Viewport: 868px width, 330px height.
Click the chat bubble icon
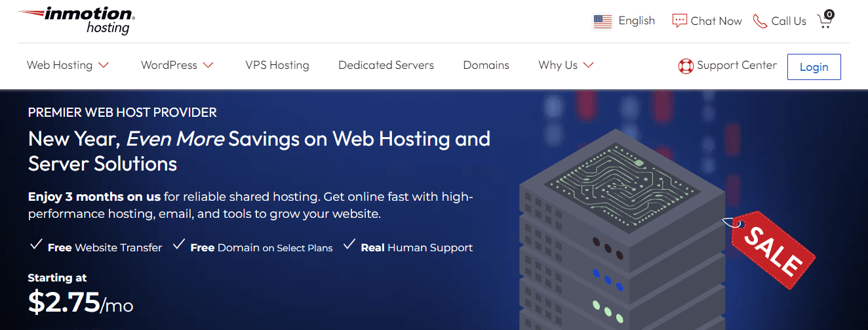(x=679, y=21)
